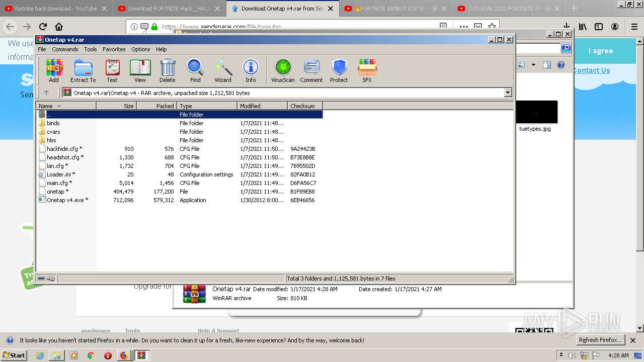Expand the archive path dropdown
Viewport: 644px width, 362px height.
[508, 93]
